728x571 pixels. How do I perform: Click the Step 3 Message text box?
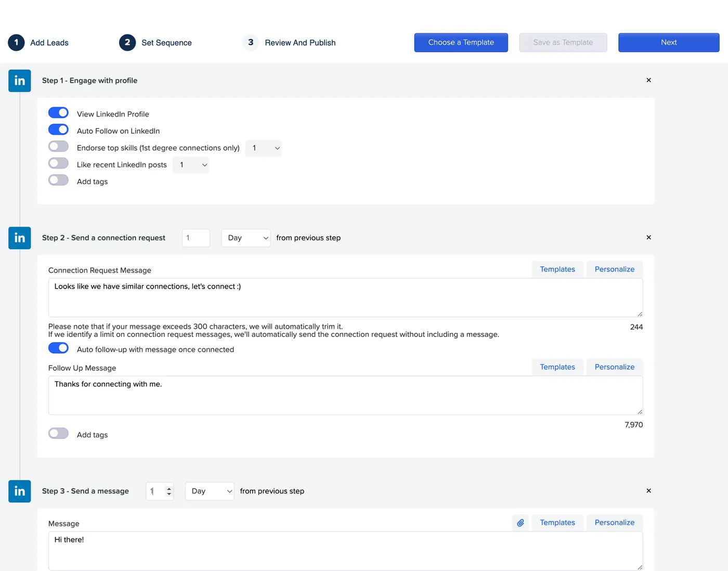click(345, 551)
